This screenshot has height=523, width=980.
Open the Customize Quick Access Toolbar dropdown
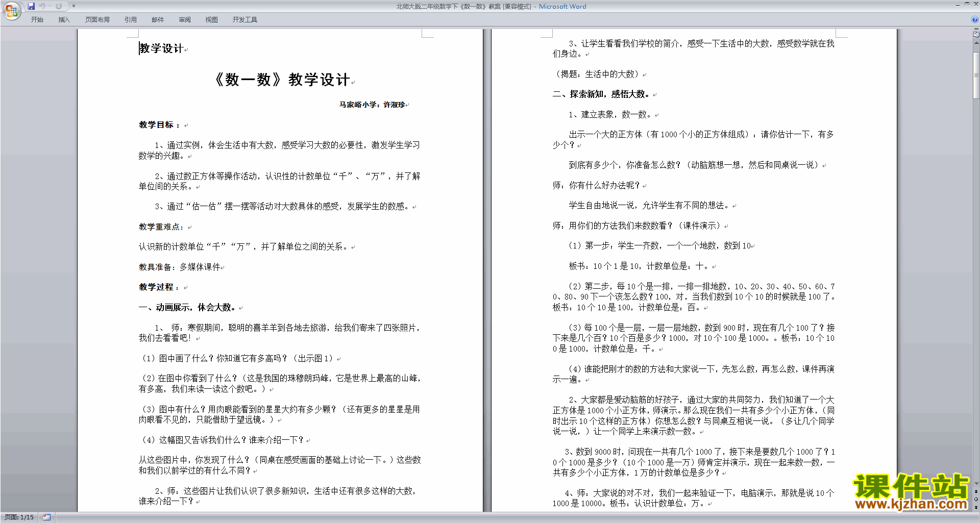click(x=73, y=6)
